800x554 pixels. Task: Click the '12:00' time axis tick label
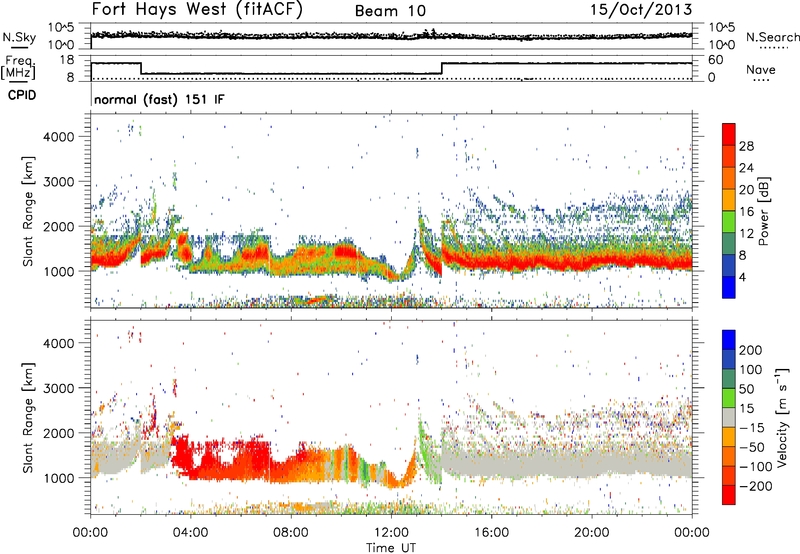point(391,533)
